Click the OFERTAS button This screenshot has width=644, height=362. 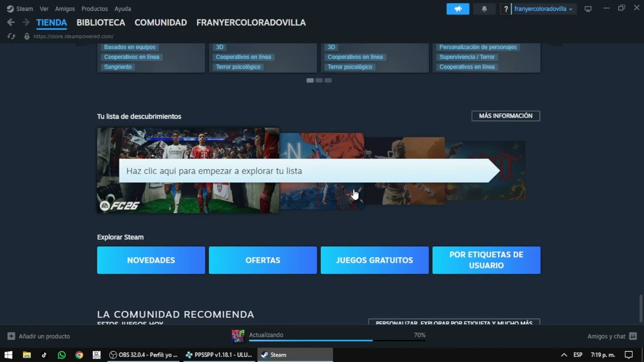pos(263,260)
